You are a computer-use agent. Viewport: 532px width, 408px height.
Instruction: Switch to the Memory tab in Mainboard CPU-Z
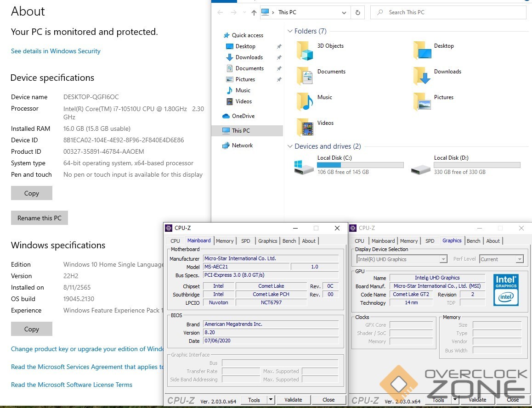[x=225, y=241]
